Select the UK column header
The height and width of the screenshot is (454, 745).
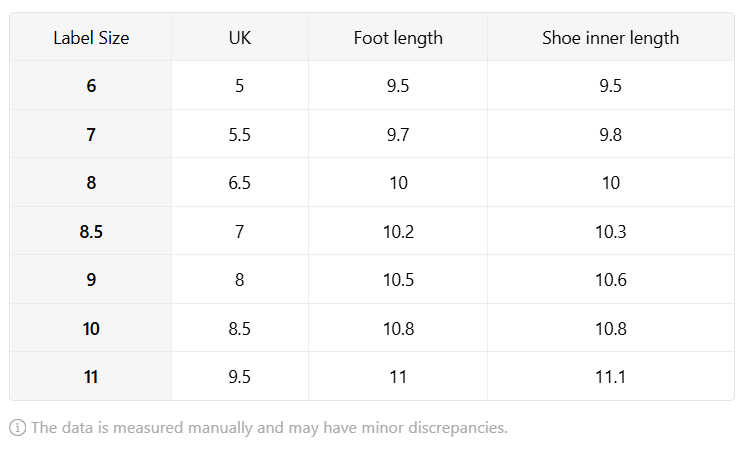pos(239,38)
